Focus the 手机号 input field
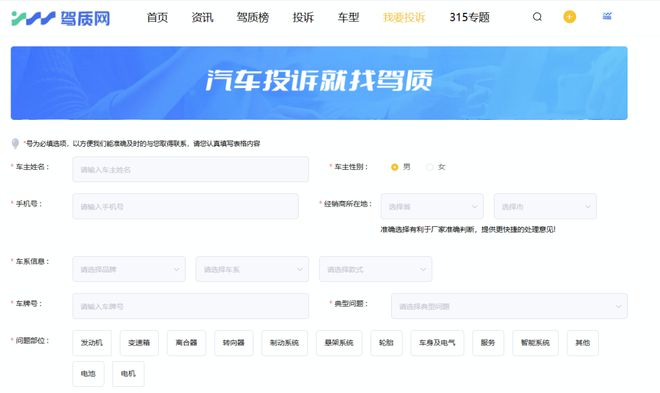Screen dimensions: 660x393 pos(185,206)
